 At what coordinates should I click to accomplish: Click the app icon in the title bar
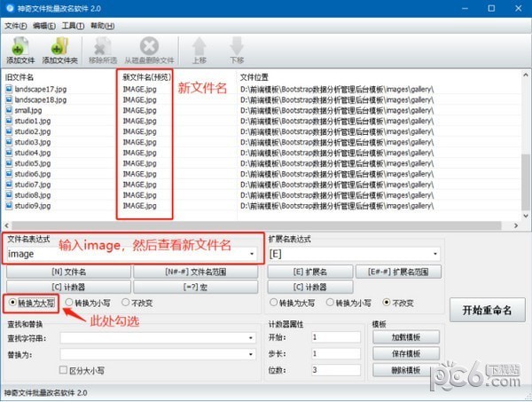click(x=10, y=8)
